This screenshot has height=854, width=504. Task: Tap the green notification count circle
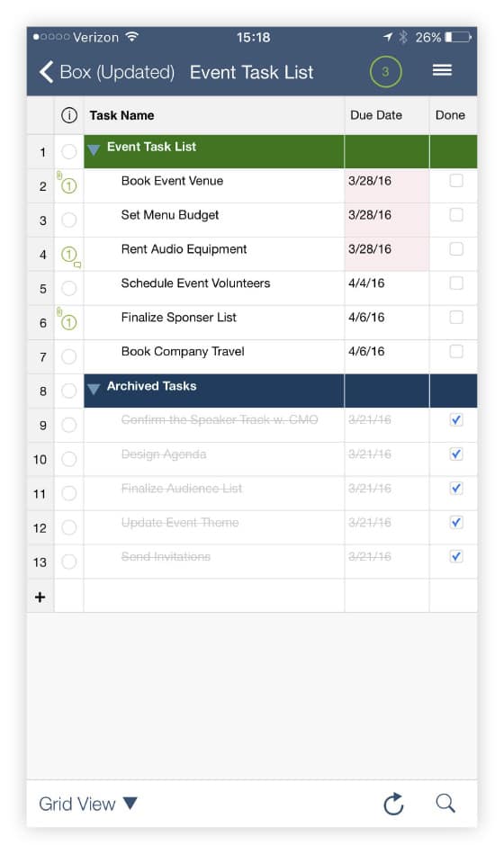pyautogui.click(x=385, y=71)
